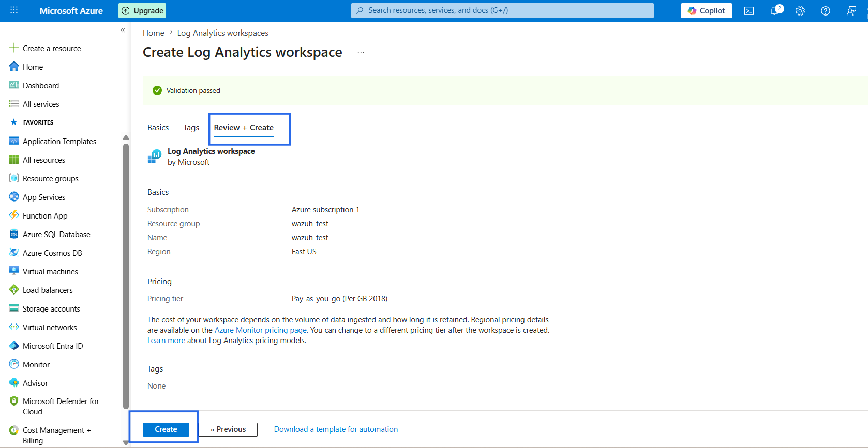Image resolution: width=868 pixels, height=448 pixels.
Task: Click the Favorites star icon
Action: pyautogui.click(x=14, y=122)
